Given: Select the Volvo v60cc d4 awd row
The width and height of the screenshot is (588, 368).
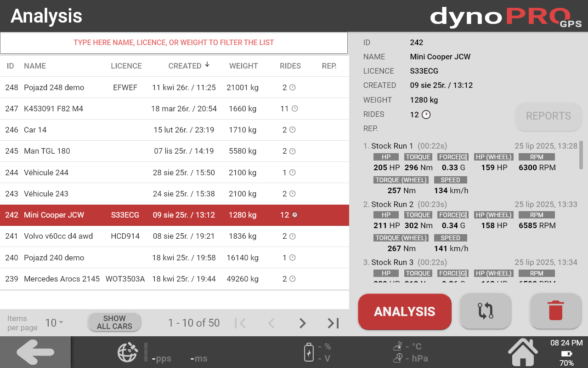Looking at the screenshot, I should click(175, 236).
